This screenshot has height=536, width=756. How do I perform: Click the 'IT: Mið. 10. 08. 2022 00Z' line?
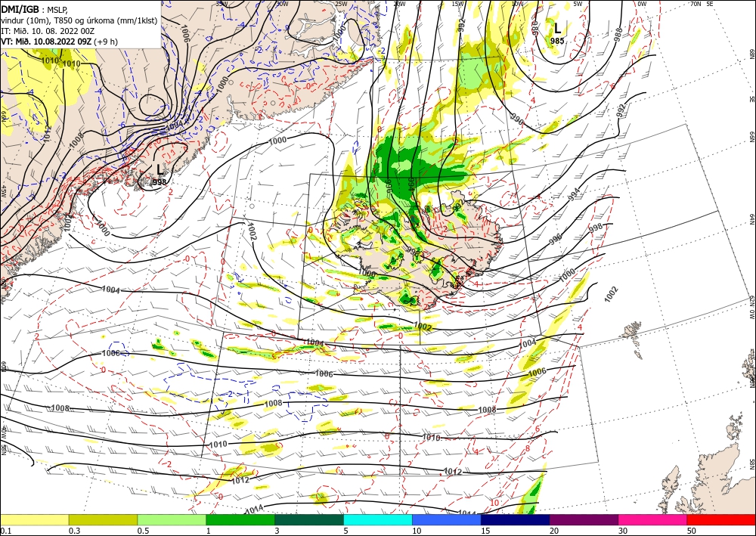(x=48, y=31)
